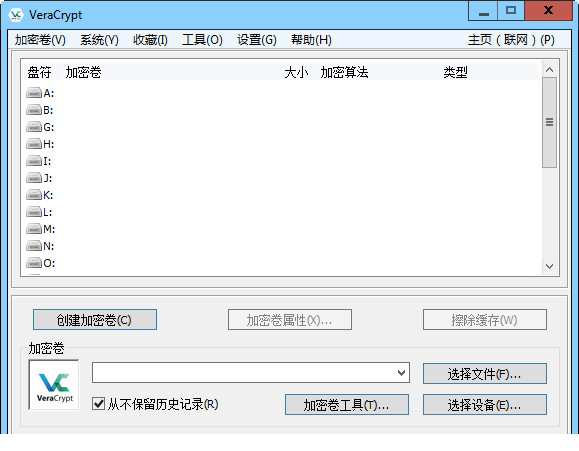Click the 类型 column header

pos(455,72)
